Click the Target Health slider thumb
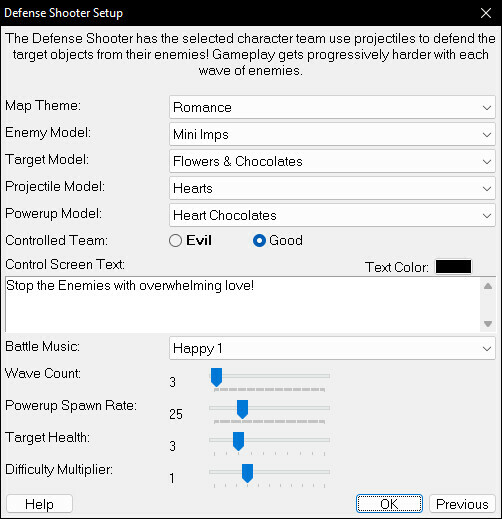The image size is (502, 519). coord(238,441)
